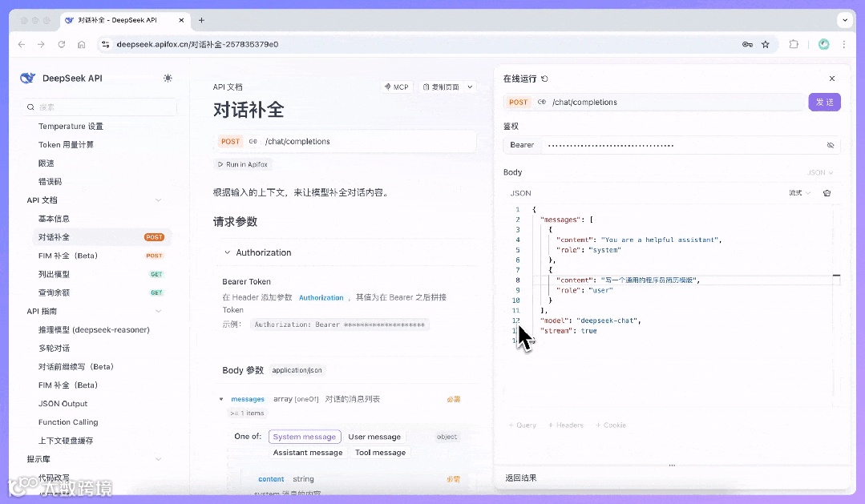Collapse the API 指南 sidebar section
The image size is (865, 504).
[158, 311]
